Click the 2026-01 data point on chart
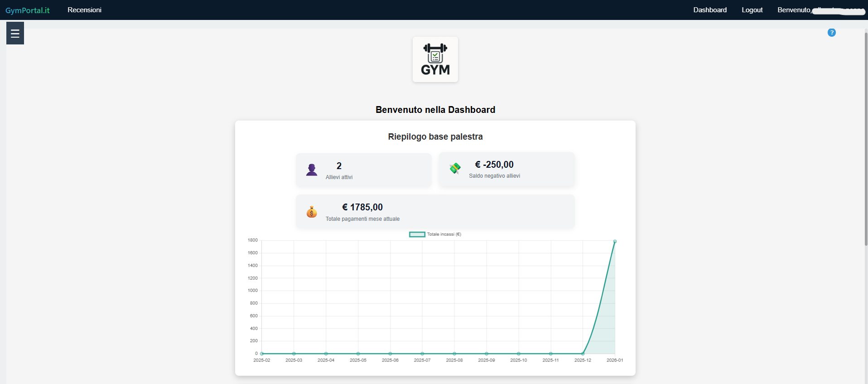Screen dimensions: 868x384 (615, 242)
